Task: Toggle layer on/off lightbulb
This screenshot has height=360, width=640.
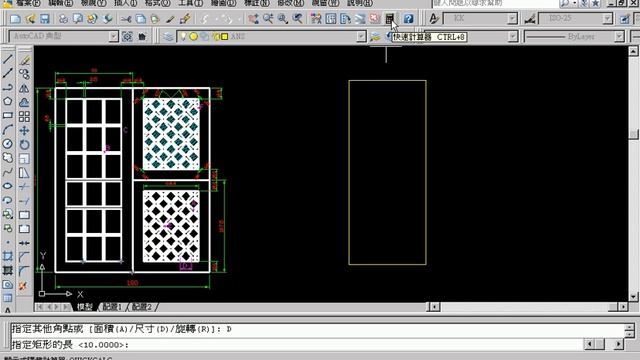Action: coord(183,37)
